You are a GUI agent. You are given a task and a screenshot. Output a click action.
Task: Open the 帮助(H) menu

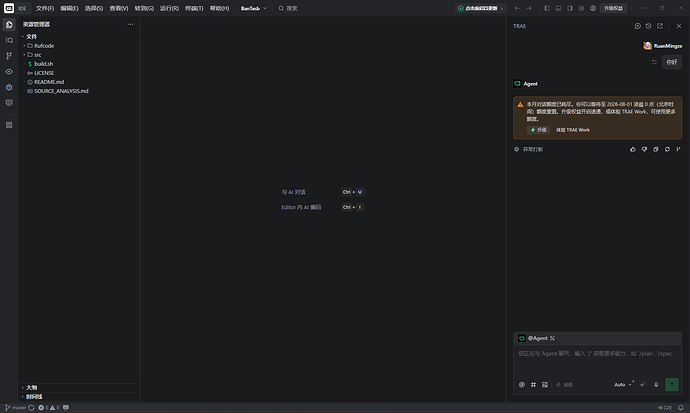click(x=220, y=8)
